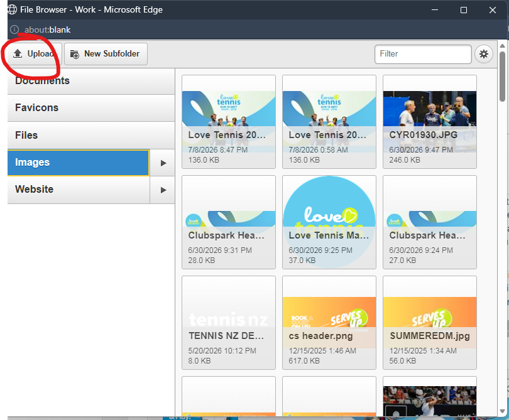Image resolution: width=509 pixels, height=420 pixels.
Task: Click the 6/30/2026 9:47 PM date text
Action: (421, 150)
